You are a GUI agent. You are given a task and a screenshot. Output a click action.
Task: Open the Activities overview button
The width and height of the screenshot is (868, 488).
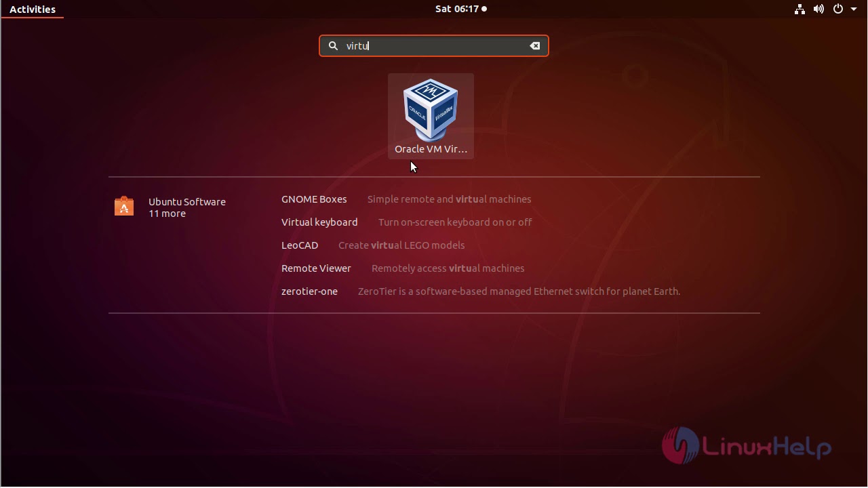point(33,9)
